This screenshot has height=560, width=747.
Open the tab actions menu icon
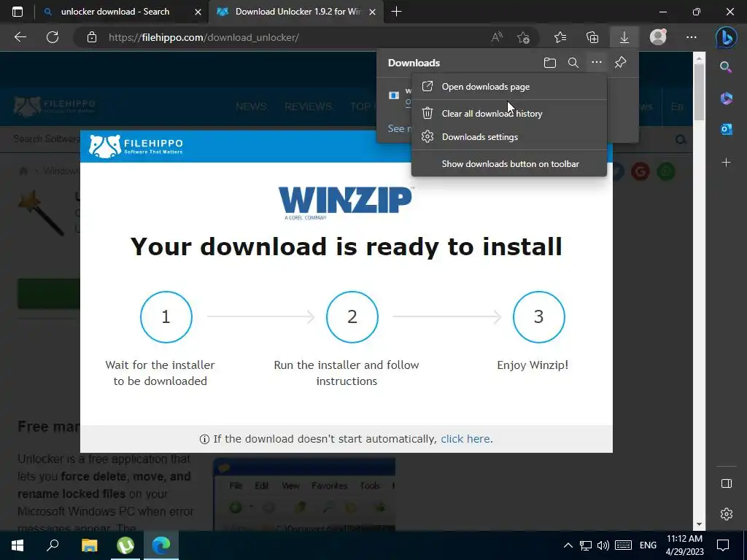18,12
